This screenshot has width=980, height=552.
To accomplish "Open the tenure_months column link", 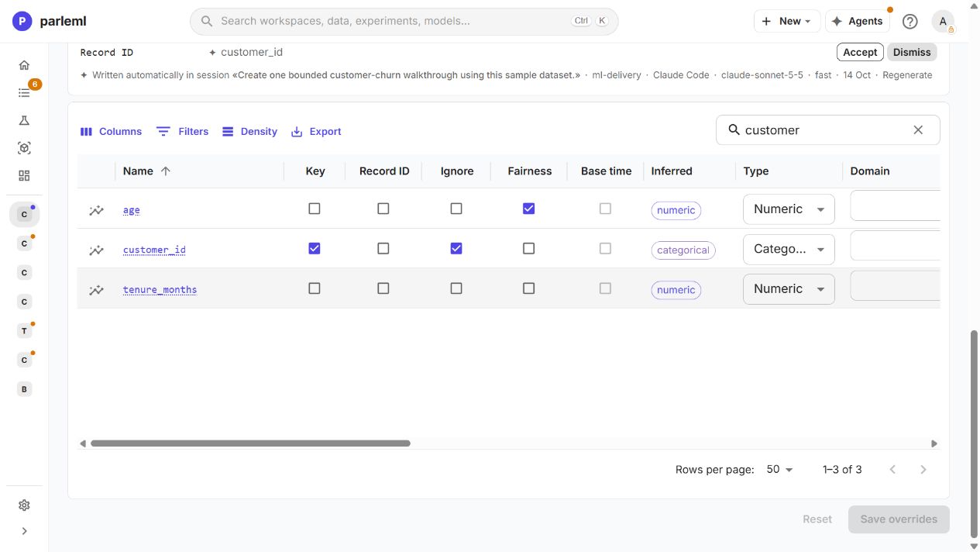I will coord(160,289).
